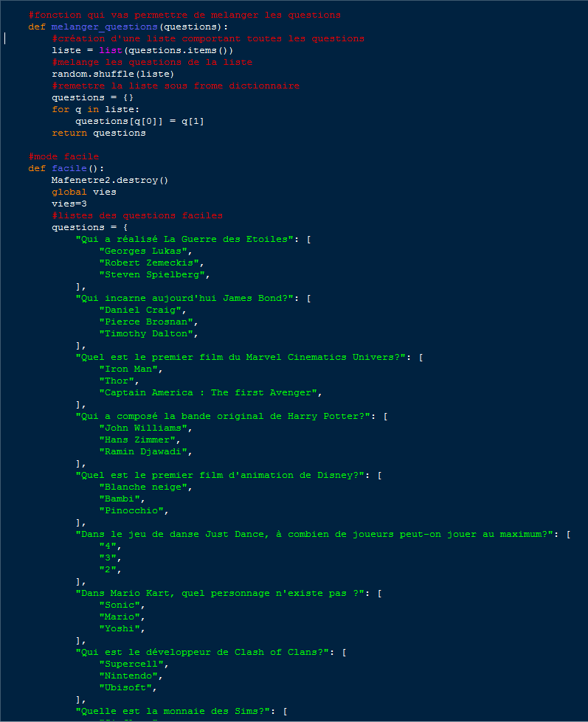Click the 'return questions' statement
588x722 pixels.
click(x=99, y=133)
